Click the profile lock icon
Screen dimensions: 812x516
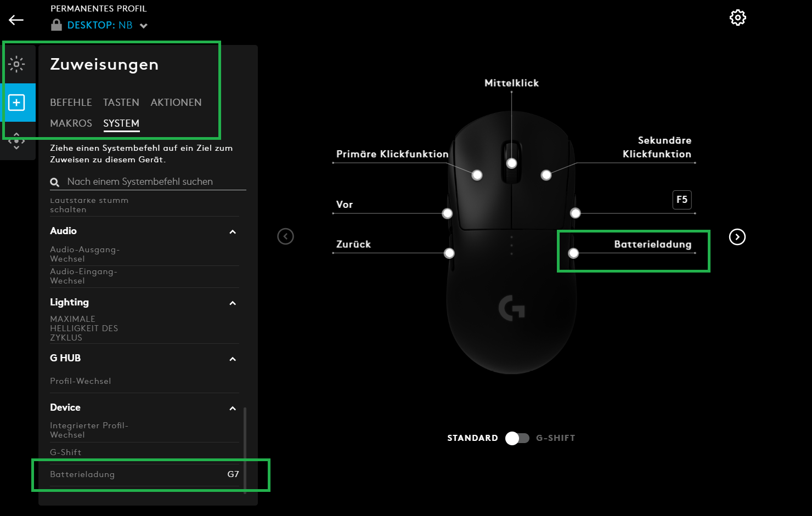[x=56, y=25]
